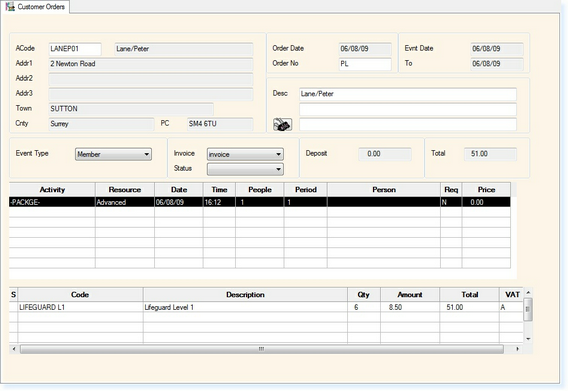Click the Code column header in items grid
This screenshot has height=391, width=568.
click(x=80, y=295)
